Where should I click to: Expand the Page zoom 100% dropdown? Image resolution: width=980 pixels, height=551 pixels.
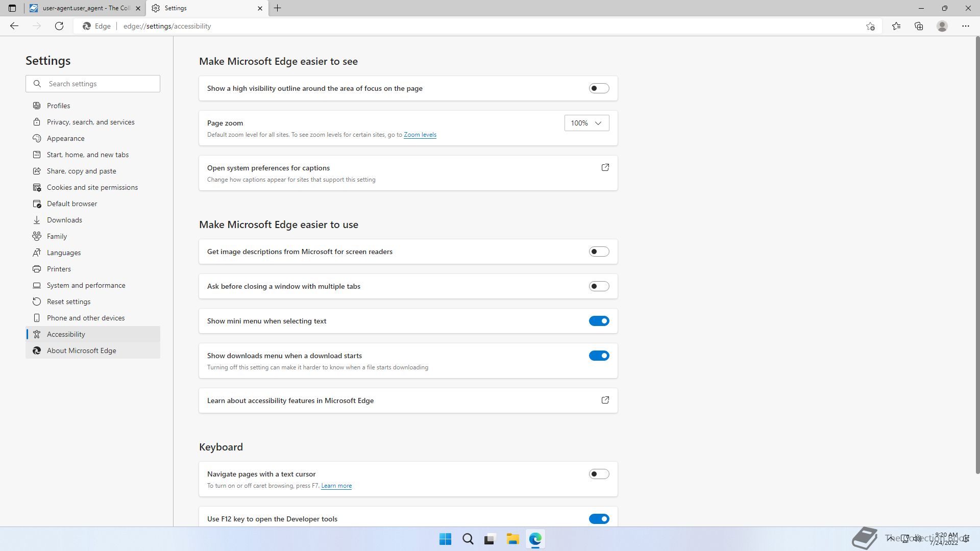coord(586,123)
